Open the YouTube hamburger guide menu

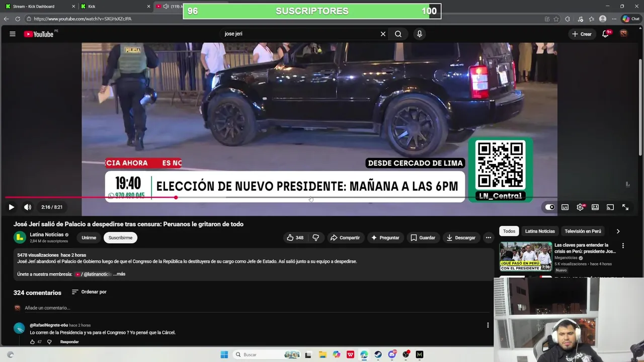pos(13,34)
